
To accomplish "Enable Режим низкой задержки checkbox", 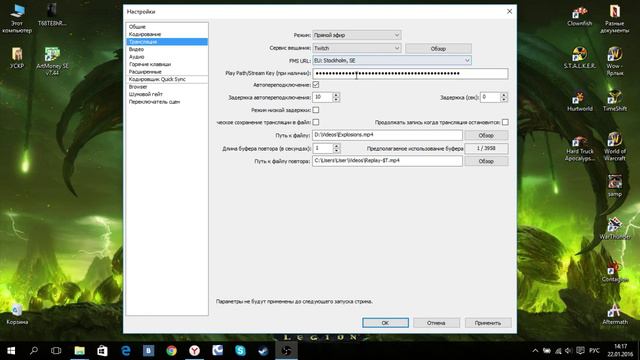I will pos(316,110).
